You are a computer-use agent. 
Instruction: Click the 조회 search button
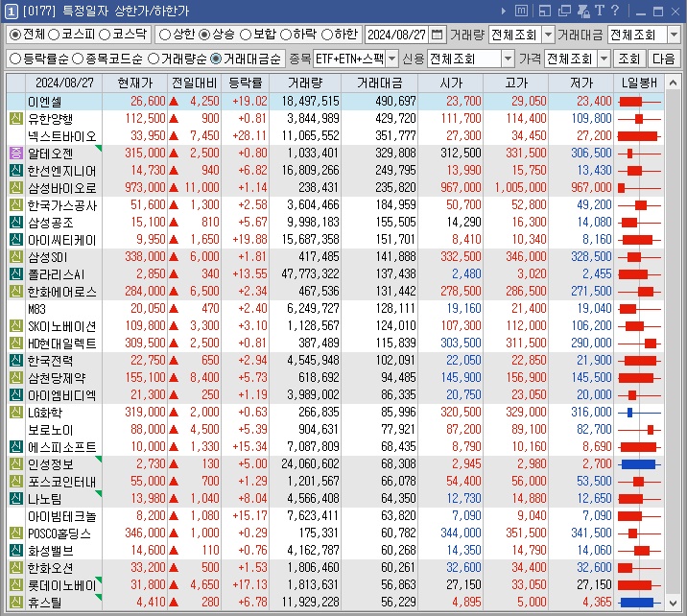(x=628, y=59)
